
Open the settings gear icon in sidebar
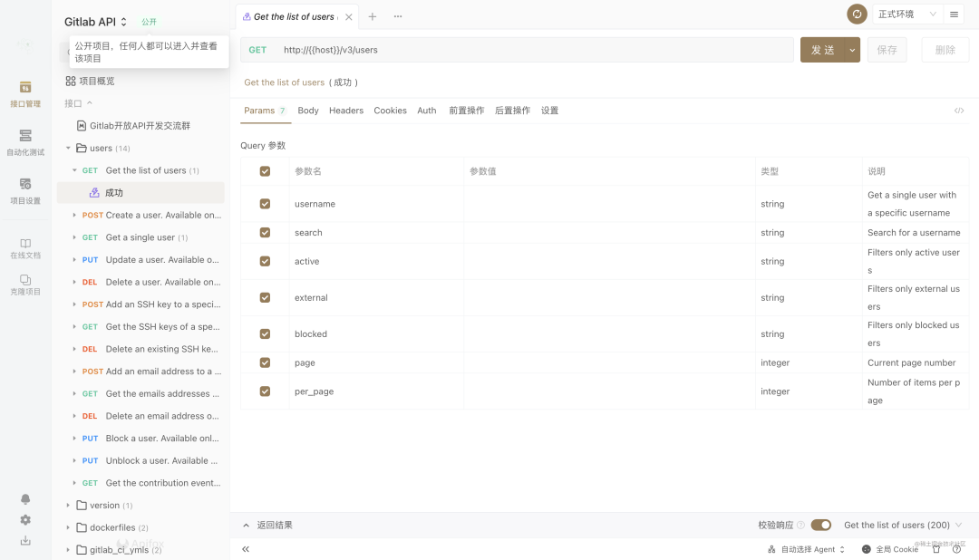25,519
